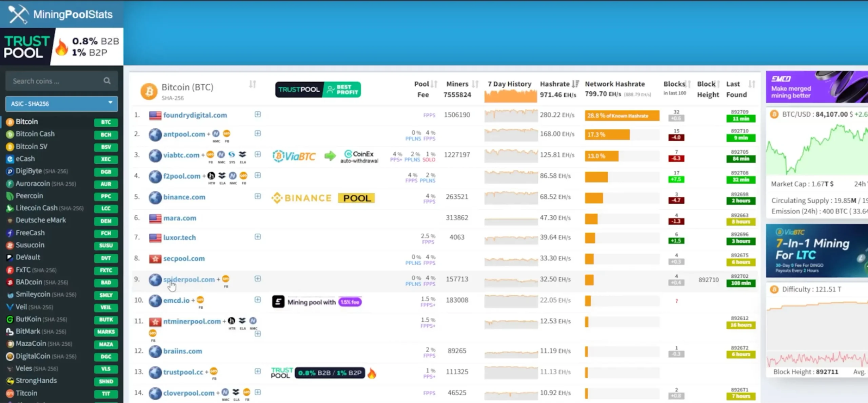The width and height of the screenshot is (868, 403).
Task: Click the BCH ticker badge
Action: 106,134
